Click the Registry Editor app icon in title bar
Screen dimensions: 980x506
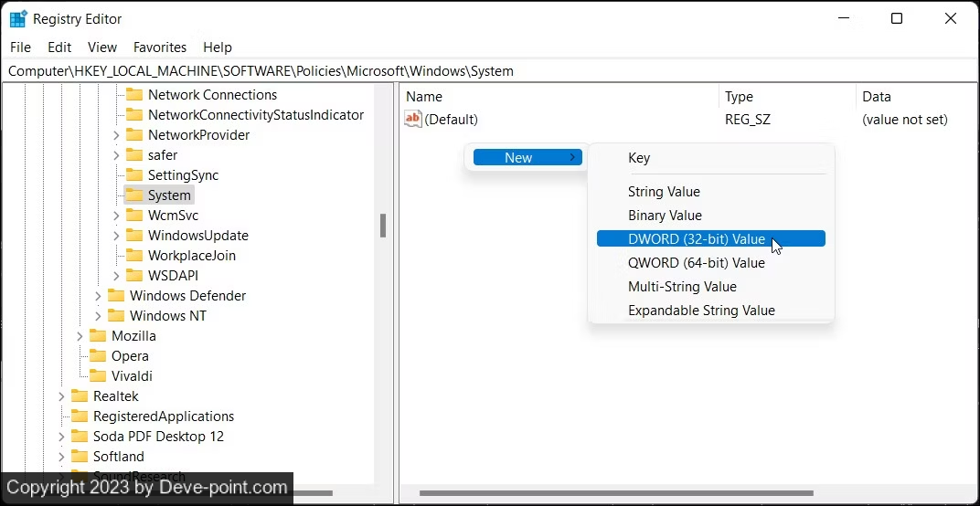[18, 19]
